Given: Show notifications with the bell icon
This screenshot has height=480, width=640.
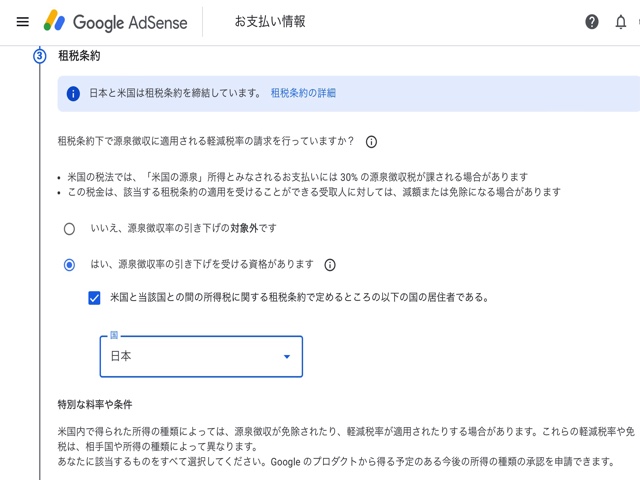Looking at the screenshot, I should pos(620,22).
